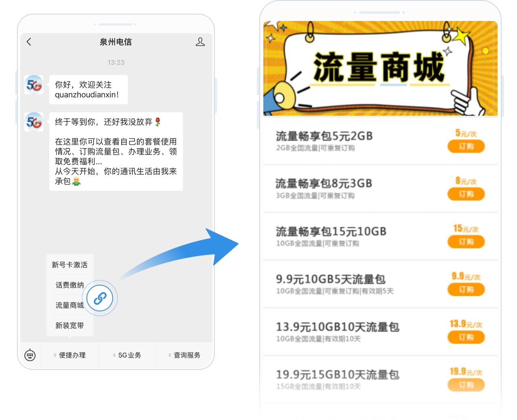
Task: Select 新号卡激活 from the popup menu
Action: coord(69,265)
